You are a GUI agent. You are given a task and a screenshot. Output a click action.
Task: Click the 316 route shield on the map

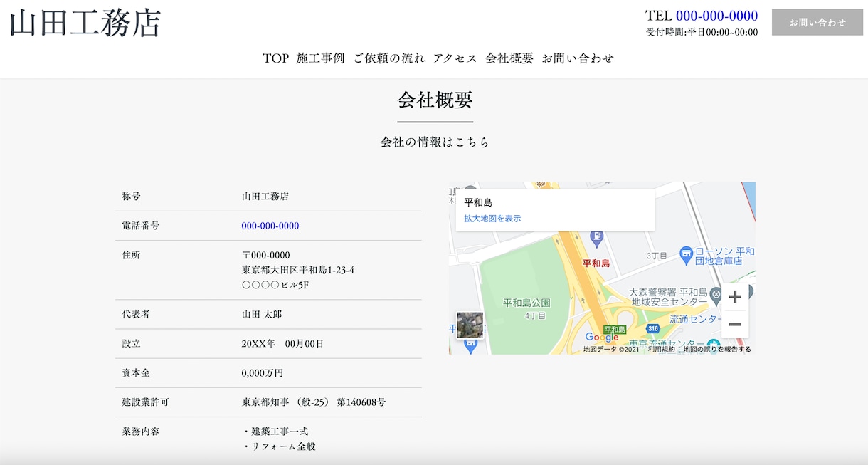(653, 328)
